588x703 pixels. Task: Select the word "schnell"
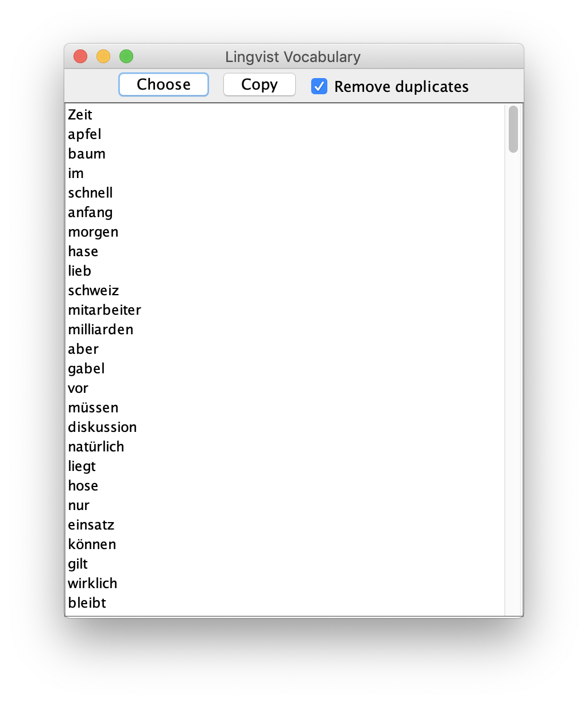pos(90,193)
